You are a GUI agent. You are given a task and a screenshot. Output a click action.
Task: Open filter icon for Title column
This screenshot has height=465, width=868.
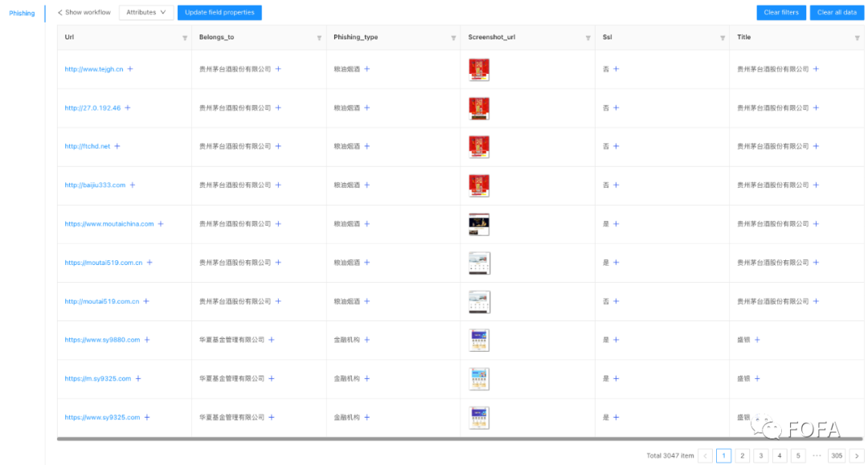point(857,39)
